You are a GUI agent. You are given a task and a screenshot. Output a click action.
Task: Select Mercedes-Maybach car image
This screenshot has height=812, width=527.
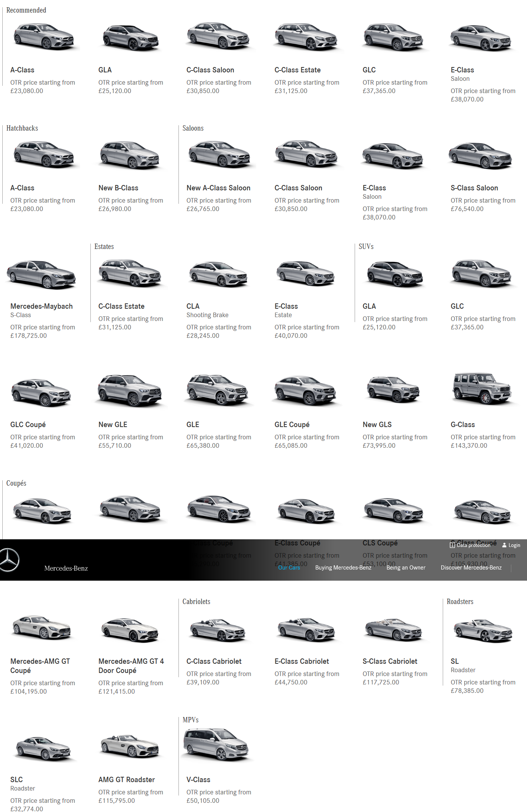click(41, 275)
